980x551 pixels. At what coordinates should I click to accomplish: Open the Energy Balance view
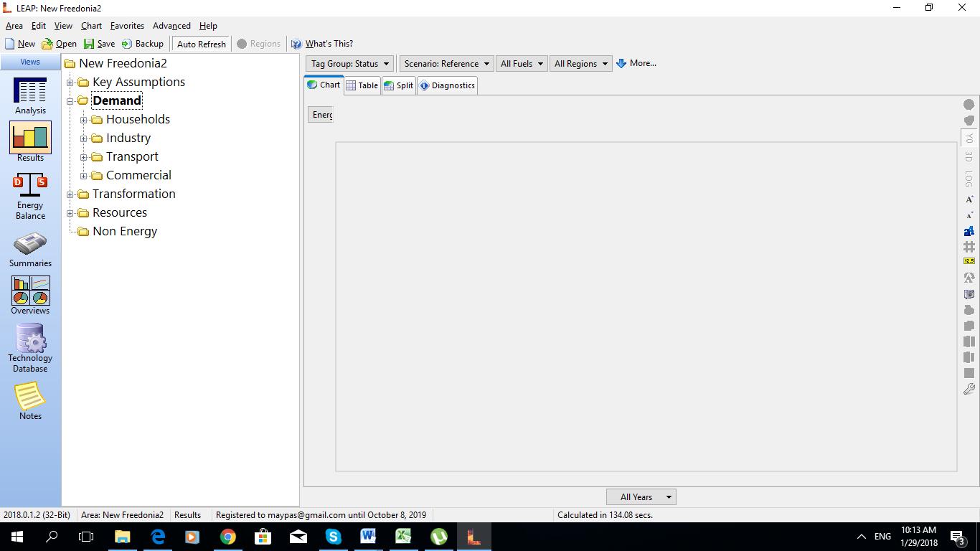(x=30, y=196)
